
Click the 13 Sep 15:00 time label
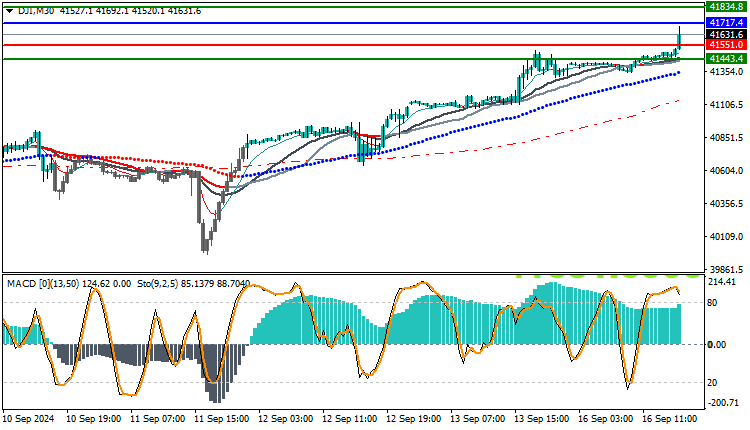541,419
